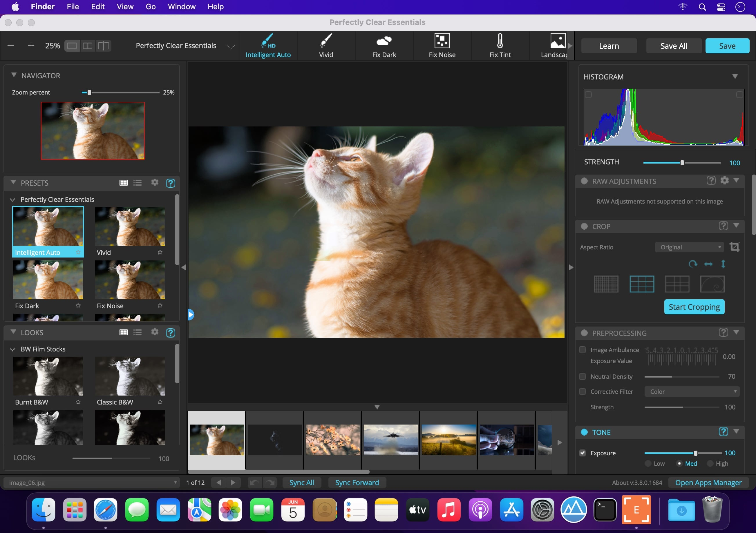Open the Window menu
The height and width of the screenshot is (533, 756).
pos(181,7)
